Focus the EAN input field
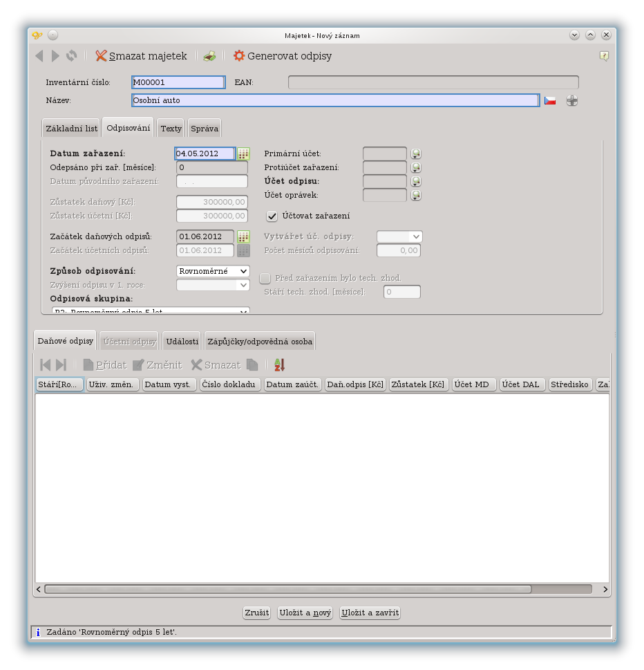This screenshot has width=644, height=670. [433, 82]
